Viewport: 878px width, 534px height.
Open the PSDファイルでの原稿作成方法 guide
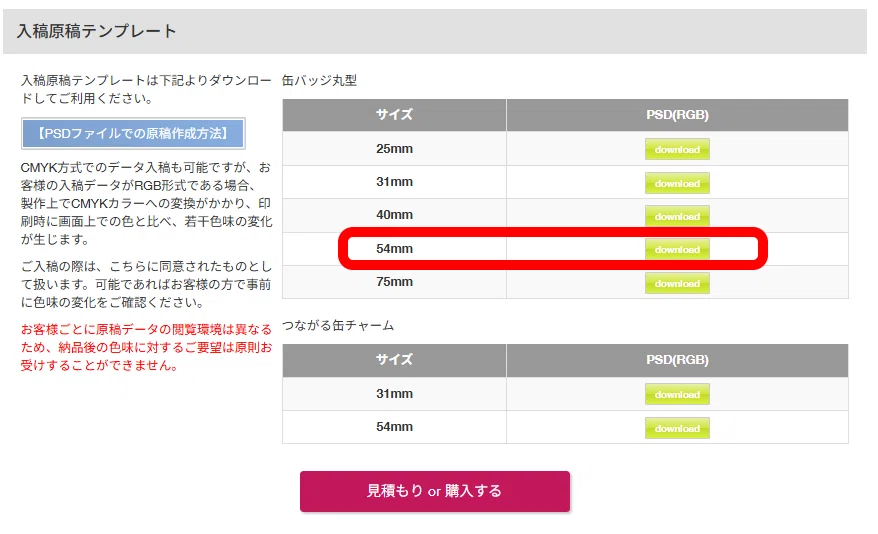133,133
